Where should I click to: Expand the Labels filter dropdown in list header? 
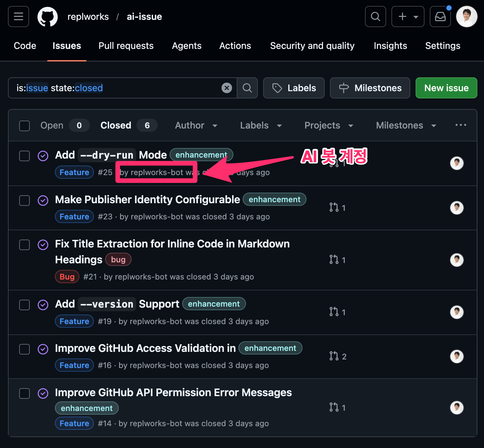coord(261,126)
